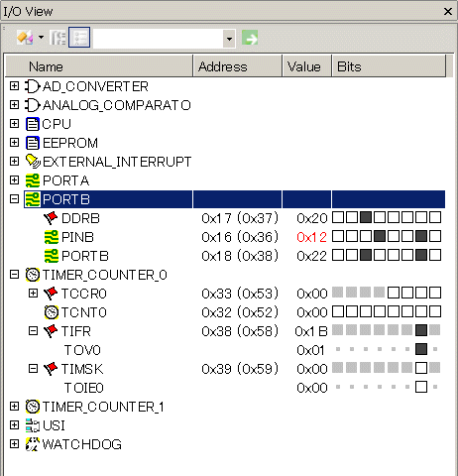Click the TIFR red flag icon
The width and height of the screenshot is (458, 476).
pos(51,331)
